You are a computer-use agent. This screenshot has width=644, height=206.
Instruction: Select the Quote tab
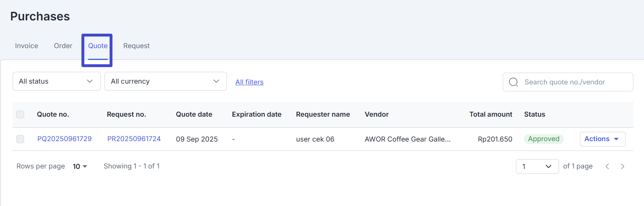point(98,46)
